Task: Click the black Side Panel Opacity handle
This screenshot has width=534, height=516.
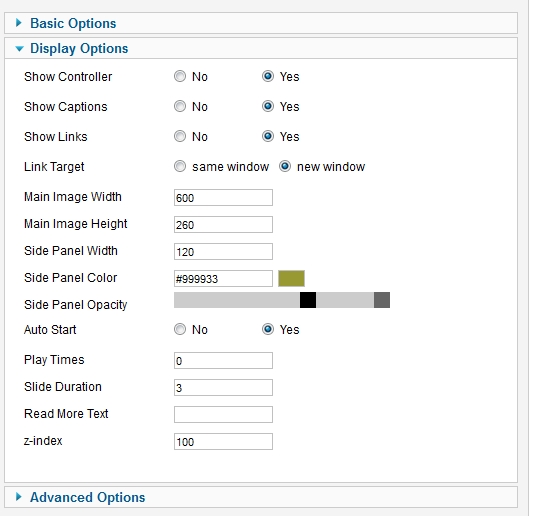Action: pyautogui.click(x=308, y=300)
